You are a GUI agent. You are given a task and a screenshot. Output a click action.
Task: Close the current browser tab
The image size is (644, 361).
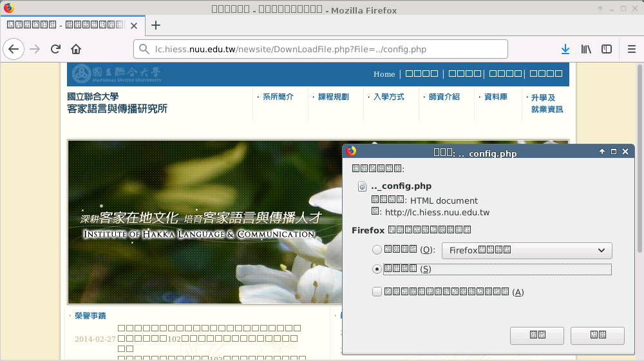[x=134, y=26]
